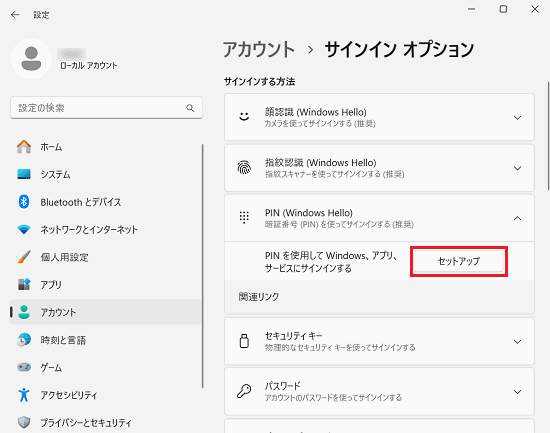Expand 指紋認識 (Windows Hello) chevron
Viewport: 550px width, 433px height.
(x=517, y=168)
